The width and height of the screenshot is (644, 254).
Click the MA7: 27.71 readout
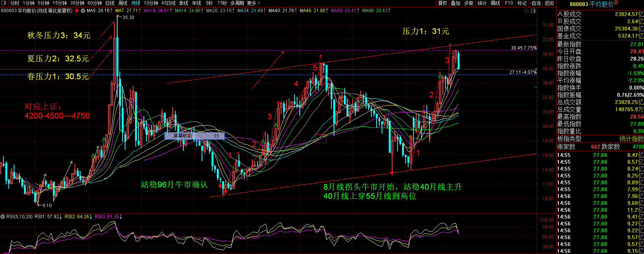(x=126, y=11)
